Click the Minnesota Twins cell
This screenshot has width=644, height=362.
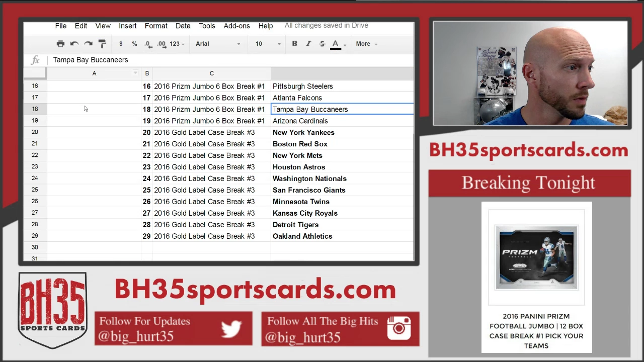(x=342, y=202)
